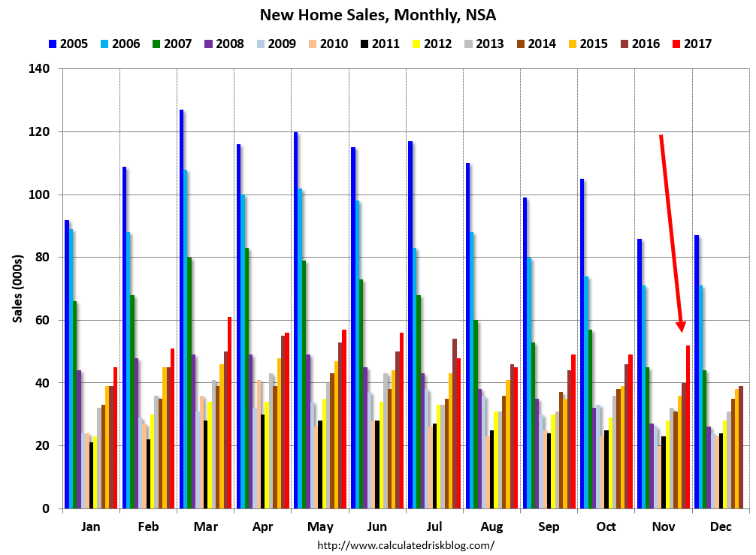Select the 2008 purple legend swatch
Image resolution: width=756 pixels, height=555 pixels.
pyautogui.click(x=208, y=44)
